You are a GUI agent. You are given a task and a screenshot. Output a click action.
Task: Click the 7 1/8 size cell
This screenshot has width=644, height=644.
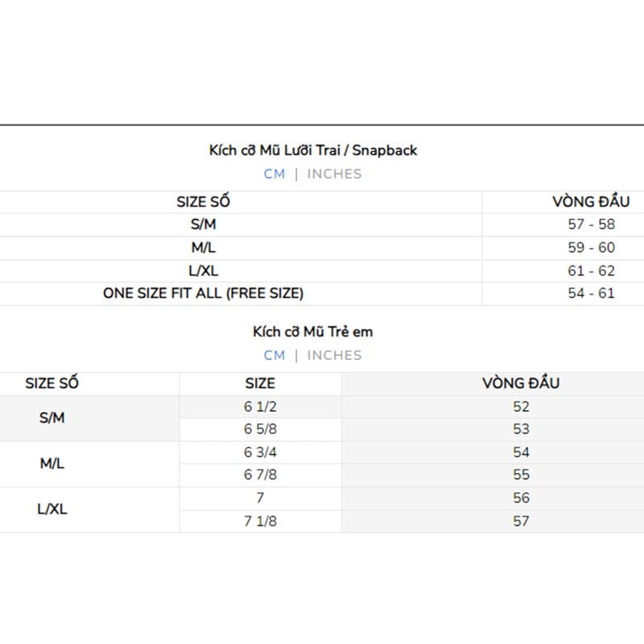coord(260,522)
